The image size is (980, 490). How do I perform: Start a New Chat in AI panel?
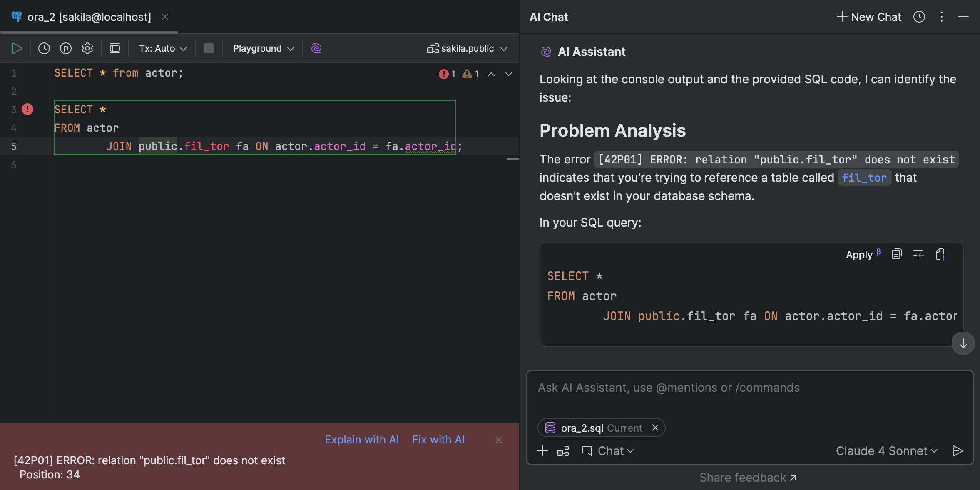pos(868,17)
